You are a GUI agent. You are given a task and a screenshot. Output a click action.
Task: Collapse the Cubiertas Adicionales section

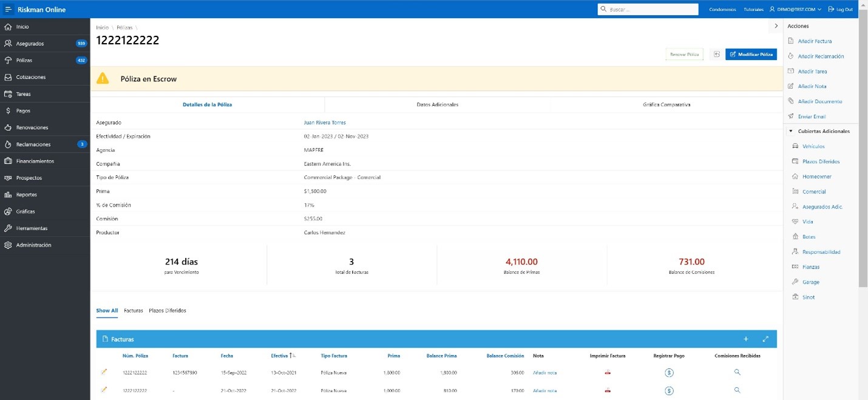[791, 131]
